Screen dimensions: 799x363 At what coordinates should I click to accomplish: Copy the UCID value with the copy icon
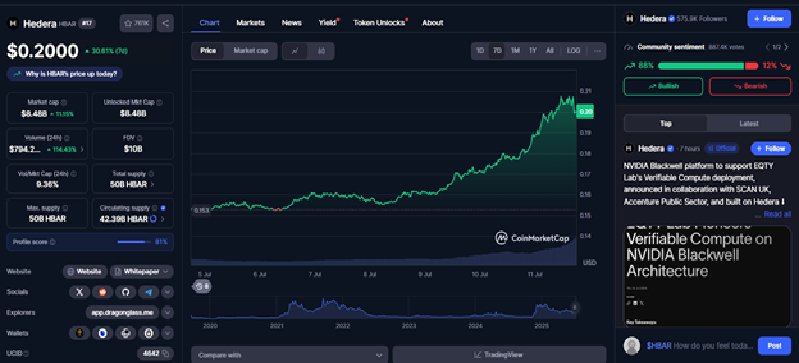point(167,353)
